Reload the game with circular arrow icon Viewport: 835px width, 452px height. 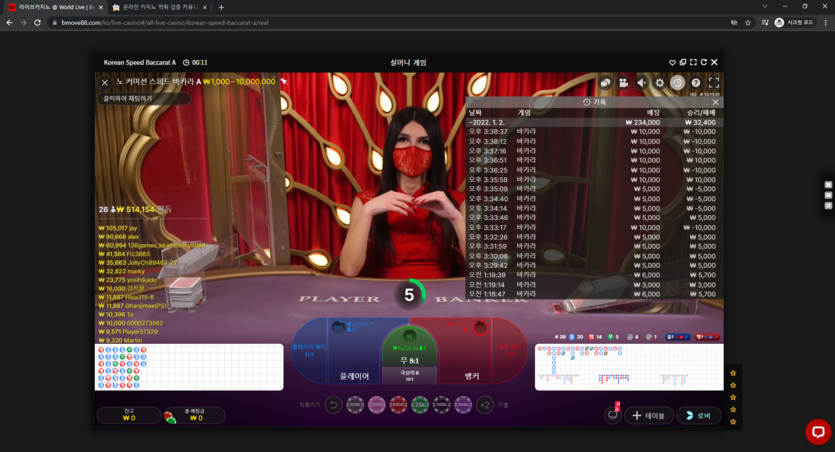click(x=703, y=62)
